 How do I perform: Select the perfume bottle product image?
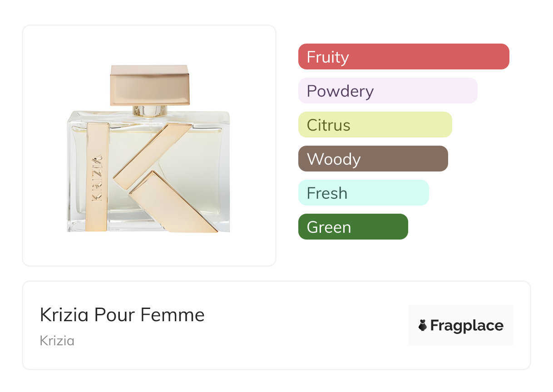pos(149,145)
